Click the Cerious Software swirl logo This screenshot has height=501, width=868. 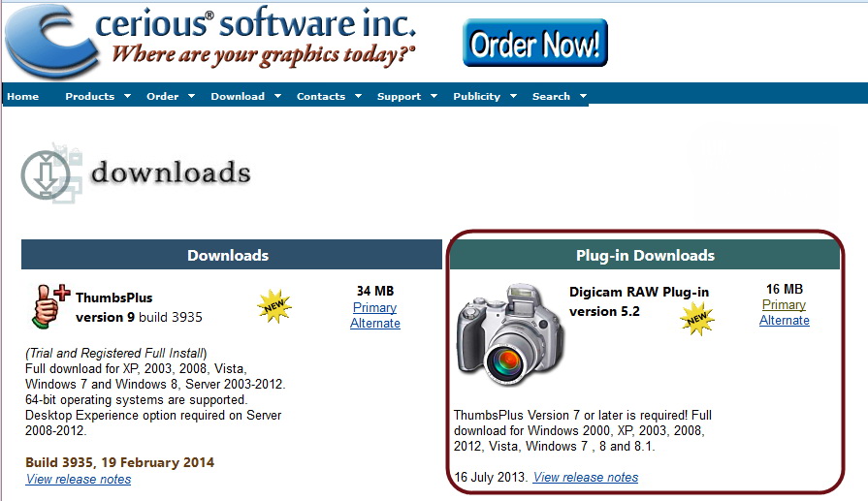click(x=51, y=41)
